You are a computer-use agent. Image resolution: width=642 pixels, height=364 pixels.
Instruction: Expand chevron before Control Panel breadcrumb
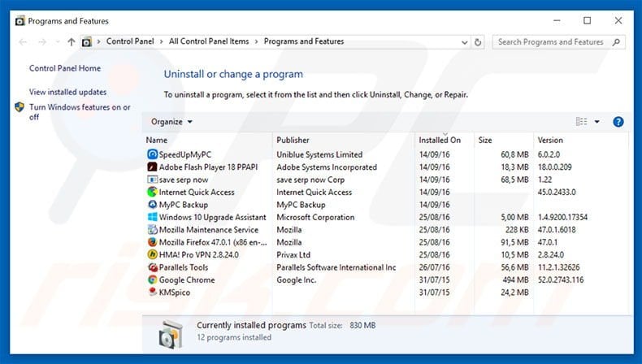(98, 41)
